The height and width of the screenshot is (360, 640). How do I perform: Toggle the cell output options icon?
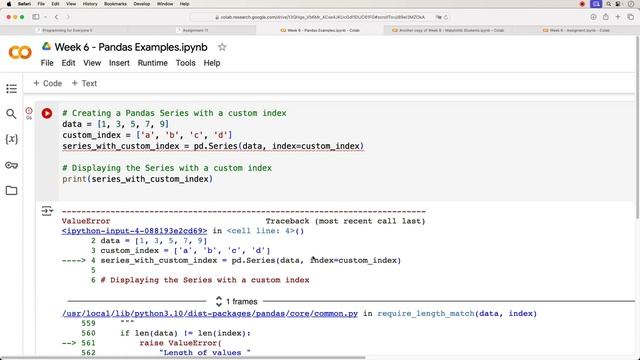[x=47, y=211]
